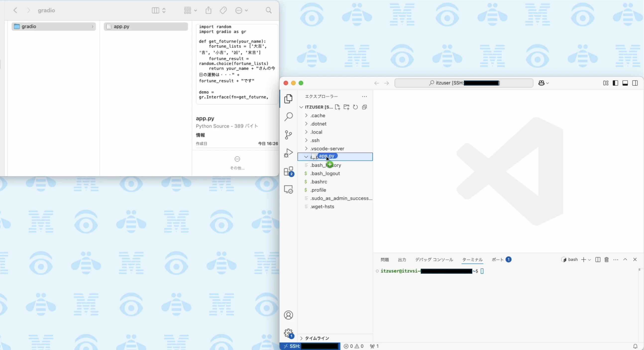The height and width of the screenshot is (350, 644).
Task: Open the Source Control view in VS Code
Action: [288, 135]
